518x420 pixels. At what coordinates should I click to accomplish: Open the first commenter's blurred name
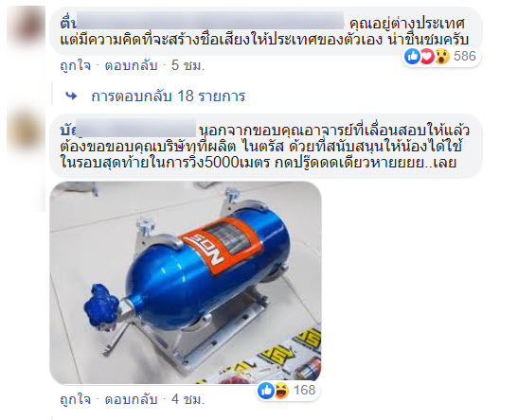pos(202,23)
